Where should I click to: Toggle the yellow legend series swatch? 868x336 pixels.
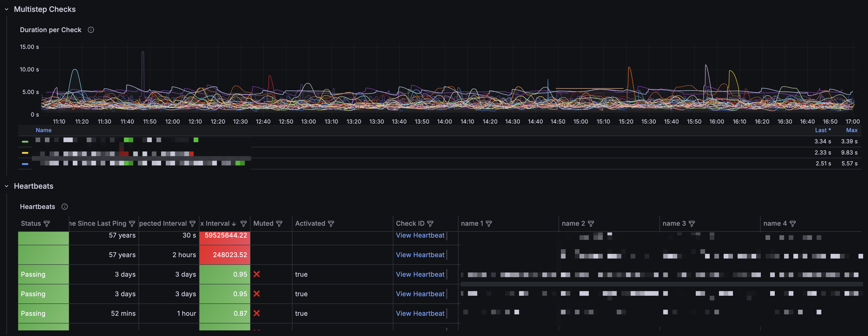25,153
